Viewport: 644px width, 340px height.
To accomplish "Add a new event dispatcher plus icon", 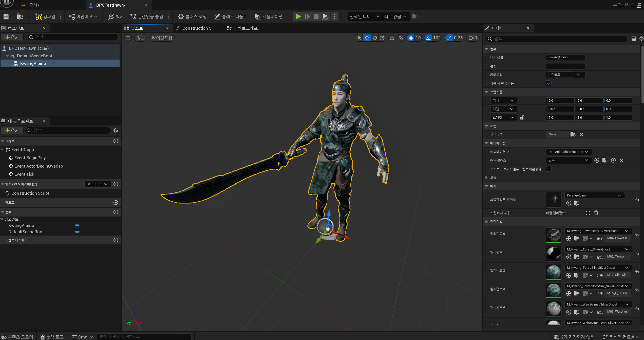I will 116,240.
